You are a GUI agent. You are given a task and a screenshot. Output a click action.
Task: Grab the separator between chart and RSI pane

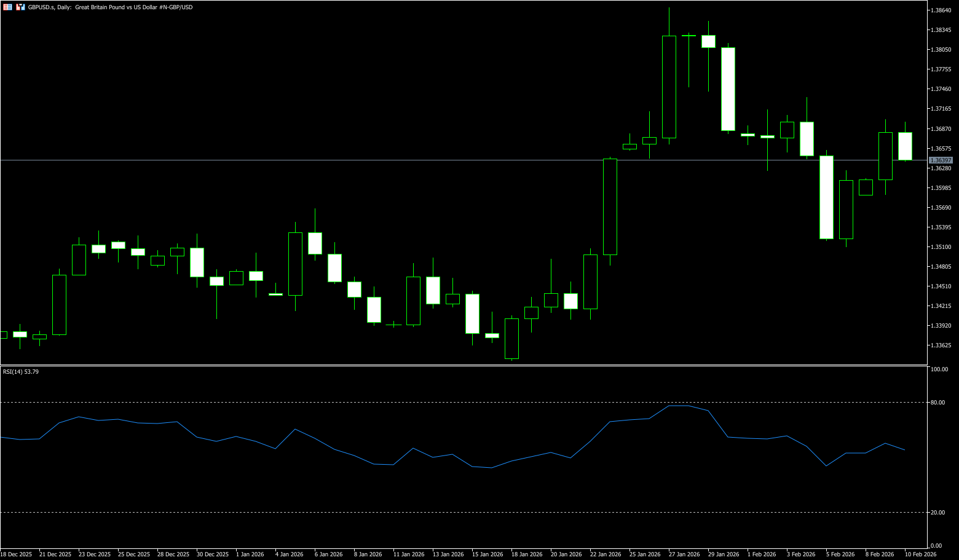click(461, 365)
